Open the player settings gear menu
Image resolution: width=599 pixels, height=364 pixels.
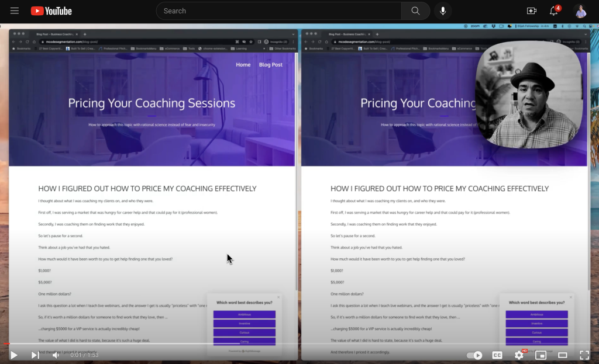pyautogui.click(x=519, y=355)
